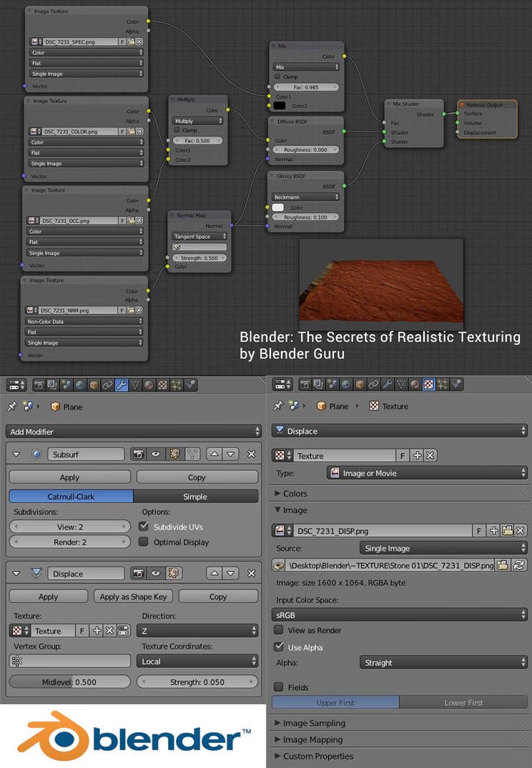This screenshot has width=532, height=768.
Task: Toggle Subsurf edit mode display
Action: coord(174,454)
